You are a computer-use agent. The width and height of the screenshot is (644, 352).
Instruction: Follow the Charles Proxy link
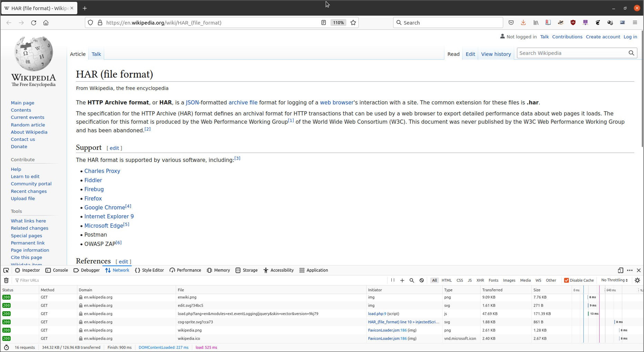tap(102, 171)
